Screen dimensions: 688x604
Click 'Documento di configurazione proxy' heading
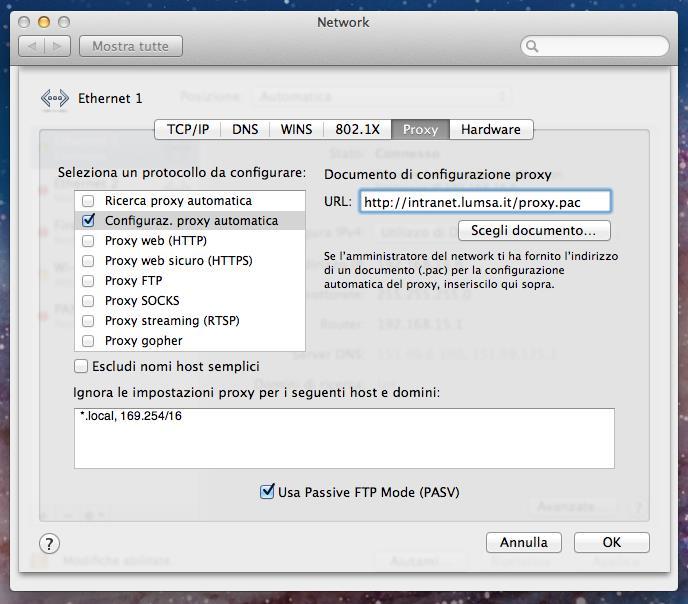point(437,175)
